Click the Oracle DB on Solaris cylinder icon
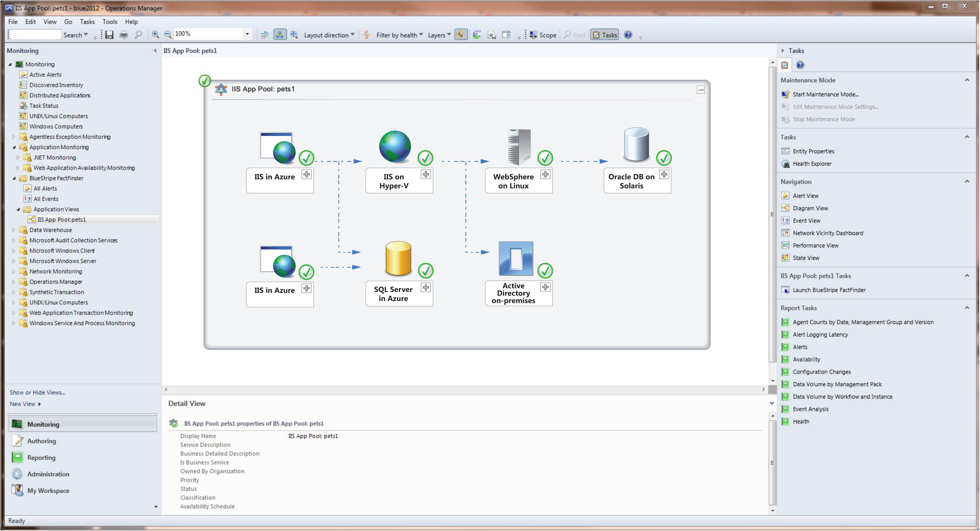This screenshot has height=531, width=980. click(x=636, y=145)
